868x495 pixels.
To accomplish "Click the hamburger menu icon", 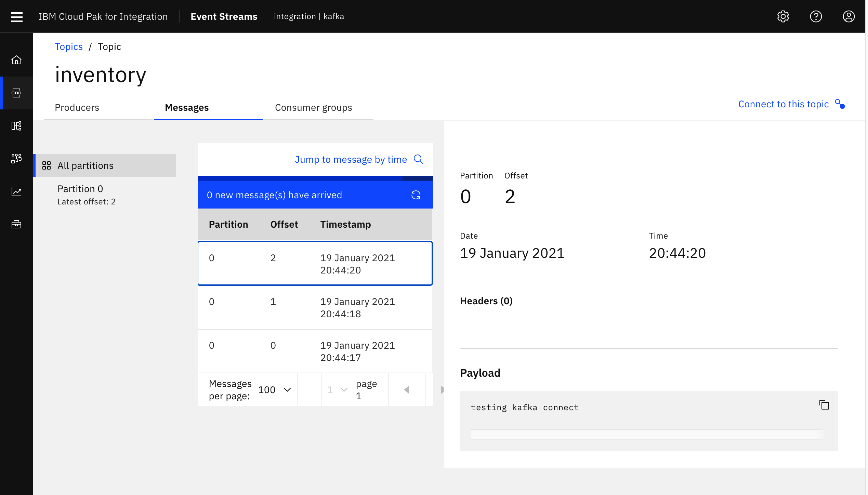I will click(x=16, y=16).
